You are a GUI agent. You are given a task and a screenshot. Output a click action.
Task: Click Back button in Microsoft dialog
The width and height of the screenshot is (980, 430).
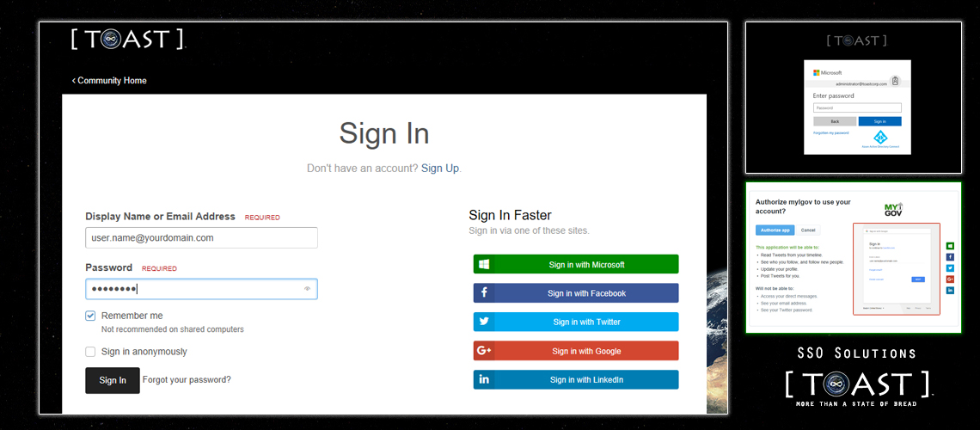click(x=835, y=121)
